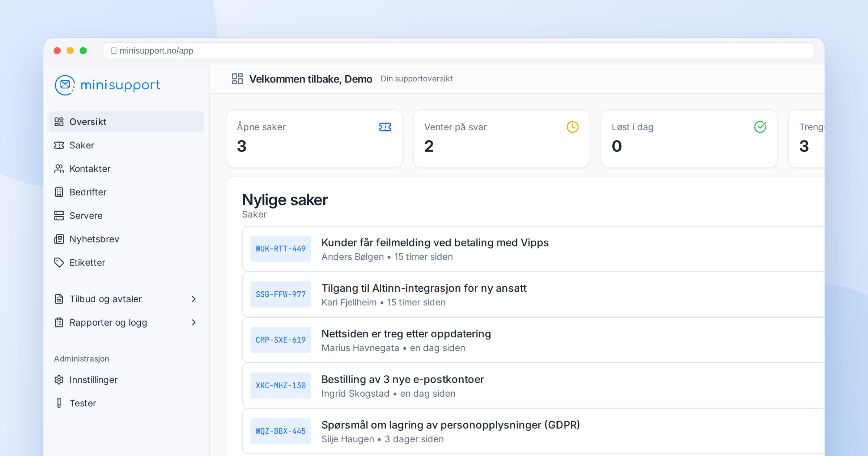868x456 pixels.
Task: Click badge WQZ-BBX-445
Action: pyautogui.click(x=281, y=431)
